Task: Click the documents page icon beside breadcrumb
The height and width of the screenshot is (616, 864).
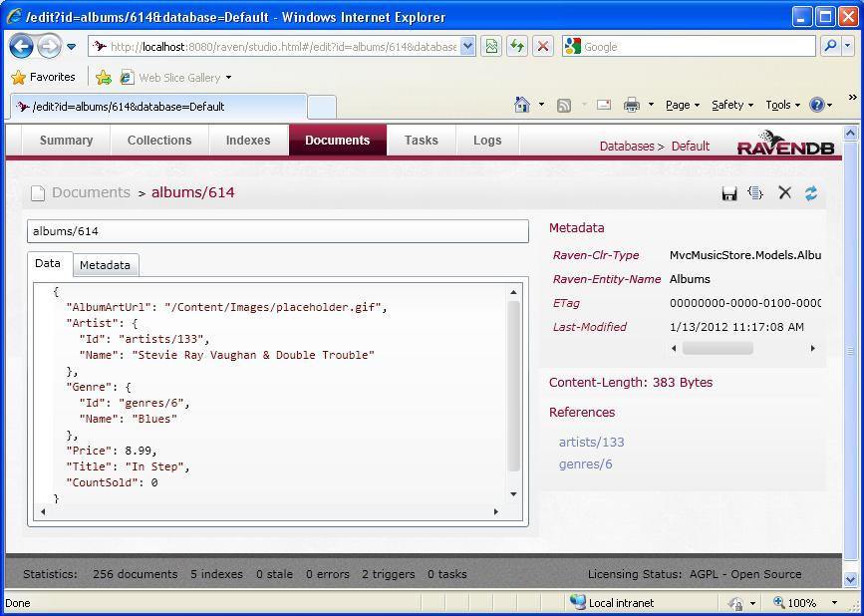Action: pyautogui.click(x=39, y=192)
